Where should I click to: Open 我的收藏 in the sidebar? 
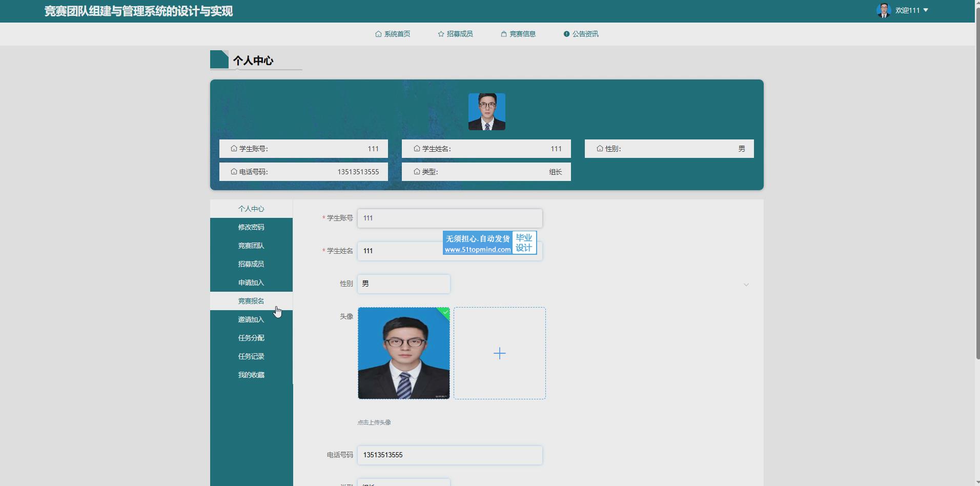tap(251, 375)
